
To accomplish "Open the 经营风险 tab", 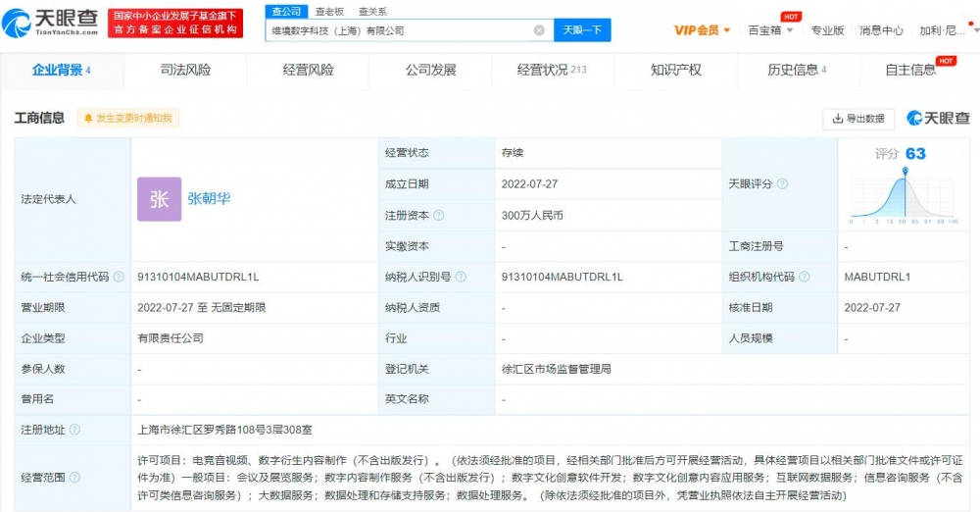I will pos(308,70).
